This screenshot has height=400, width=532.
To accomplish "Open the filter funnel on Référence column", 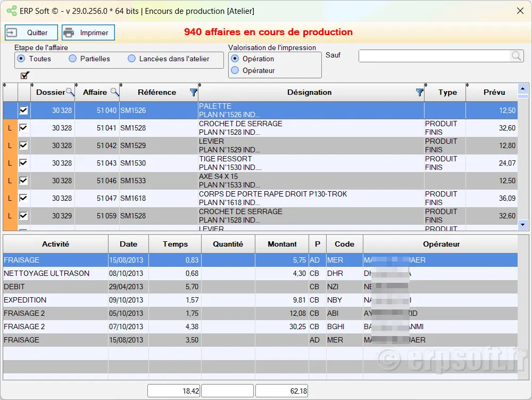I will click(194, 93).
